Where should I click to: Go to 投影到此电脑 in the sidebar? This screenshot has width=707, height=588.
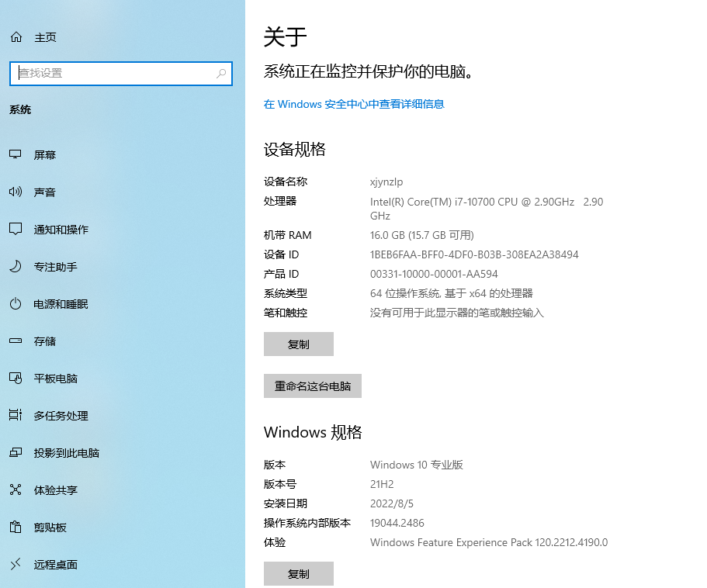tap(66, 453)
